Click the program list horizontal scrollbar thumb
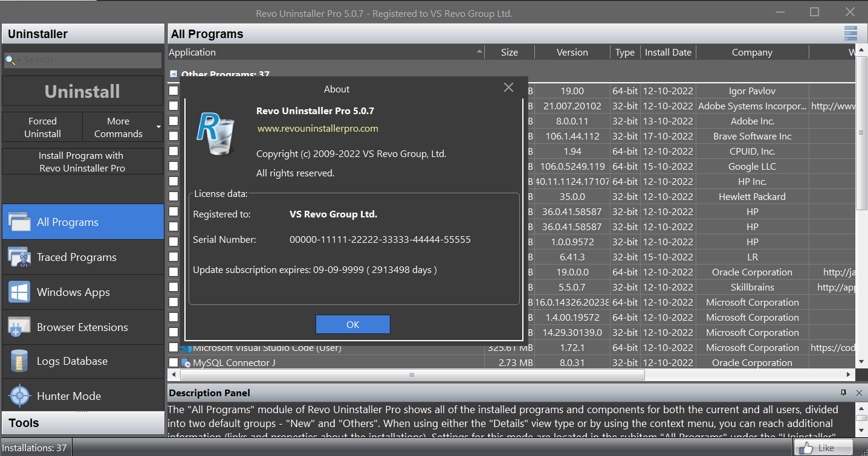The width and height of the screenshot is (868, 456). [x=412, y=374]
